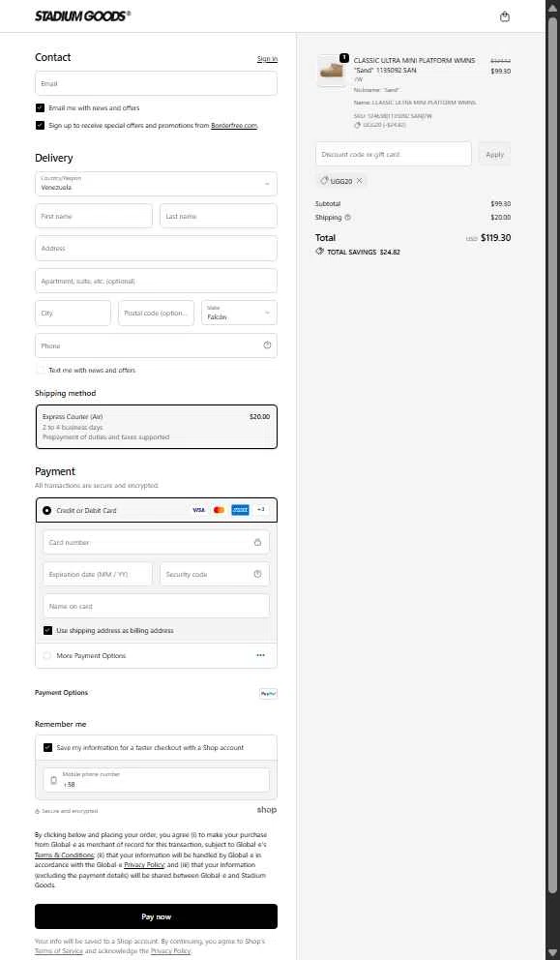The width and height of the screenshot is (560, 960).
Task: Click the American Express icon
Action: click(240, 510)
